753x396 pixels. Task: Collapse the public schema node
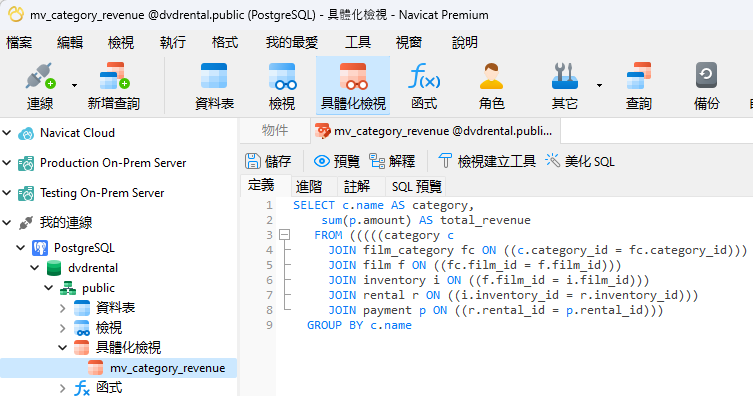49,288
